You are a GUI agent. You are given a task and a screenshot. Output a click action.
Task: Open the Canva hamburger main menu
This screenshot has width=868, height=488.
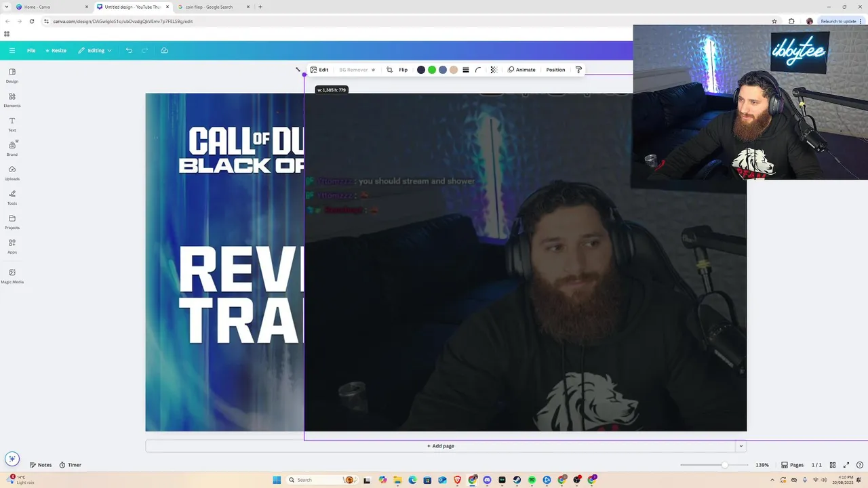[12, 50]
